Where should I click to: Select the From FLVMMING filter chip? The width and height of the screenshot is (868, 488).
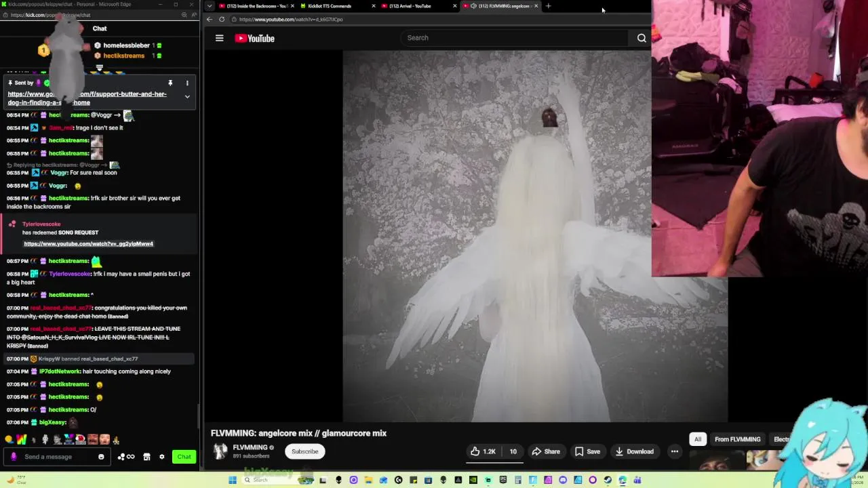pyautogui.click(x=737, y=439)
